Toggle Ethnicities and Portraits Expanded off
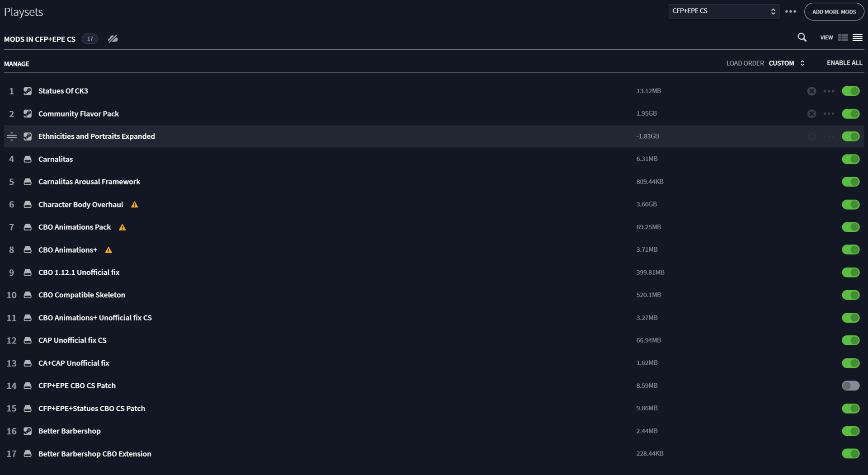 click(850, 136)
